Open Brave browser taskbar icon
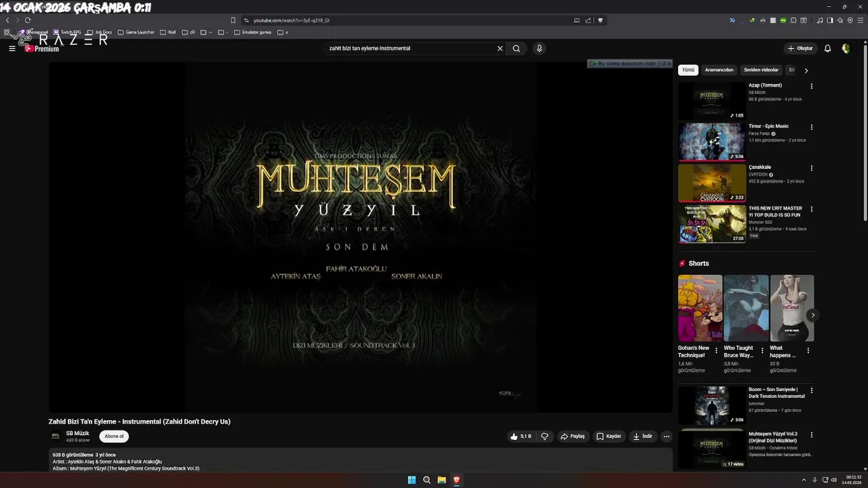 coord(456,480)
